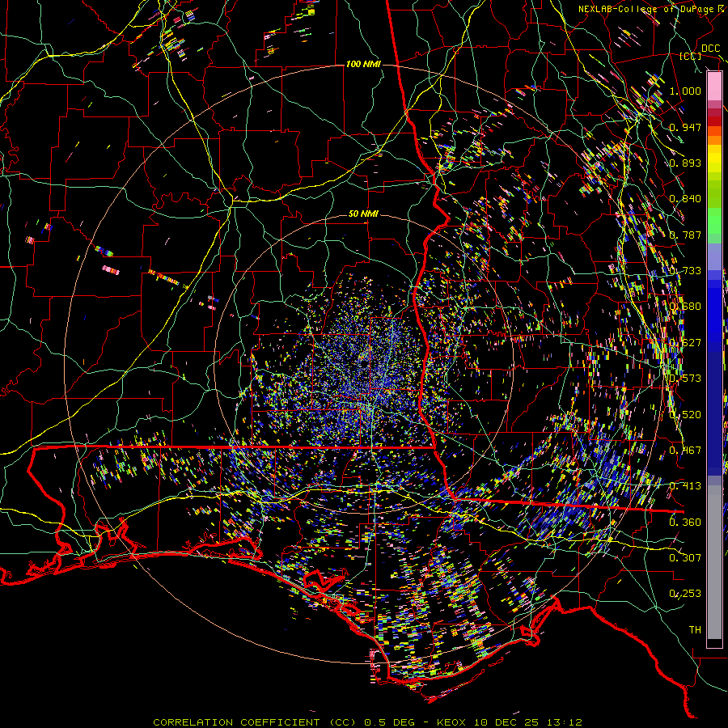Click the 0.467 scale value
Screen dimensions: 728x728
pyautogui.click(x=685, y=451)
